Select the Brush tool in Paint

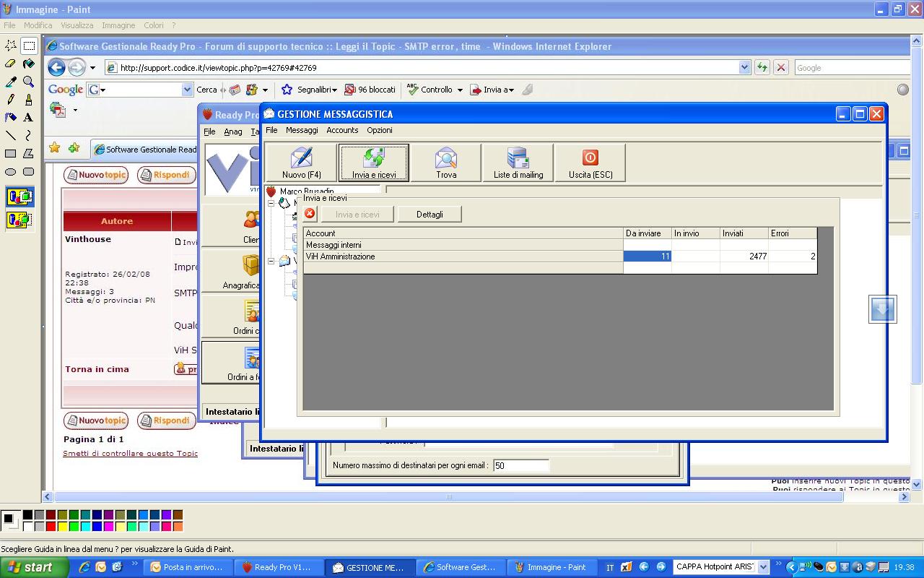click(29, 100)
